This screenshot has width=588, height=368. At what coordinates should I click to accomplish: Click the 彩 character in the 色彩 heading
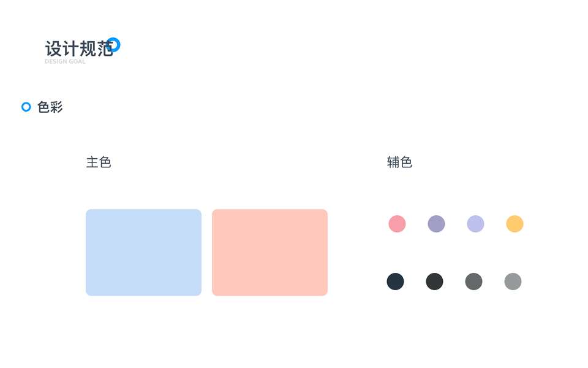[56, 107]
